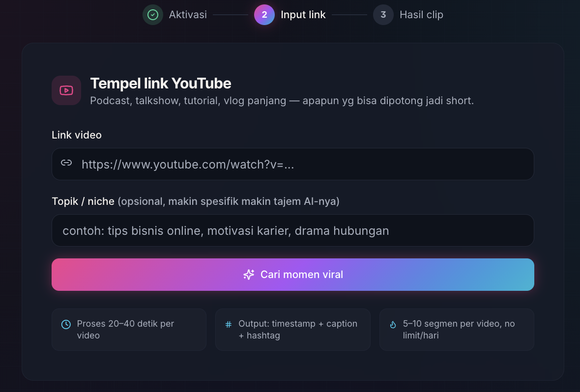Click the chain link icon in URL field
The width and height of the screenshot is (580, 392).
point(66,163)
